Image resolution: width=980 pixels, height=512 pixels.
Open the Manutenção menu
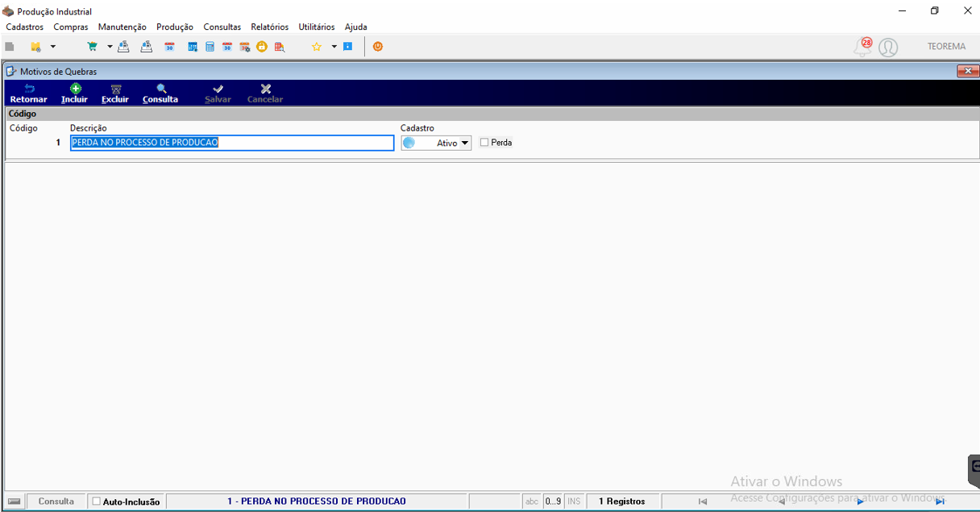coord(122,27)
